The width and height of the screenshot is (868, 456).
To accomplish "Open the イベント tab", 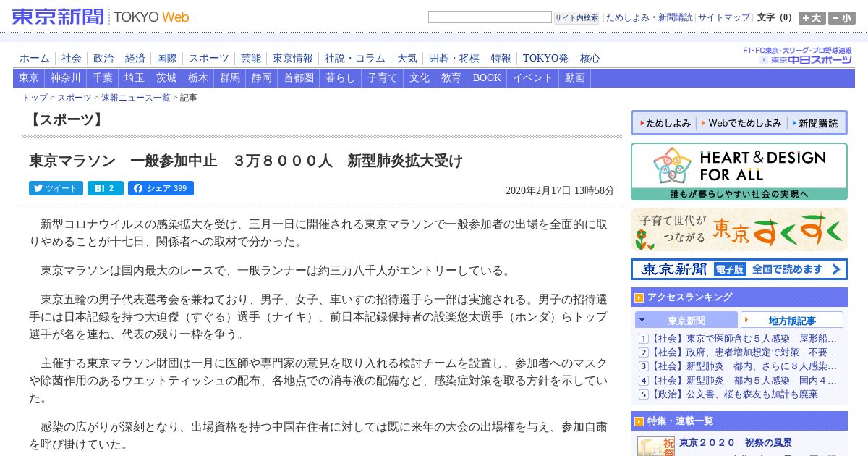I will pos(534,78).
